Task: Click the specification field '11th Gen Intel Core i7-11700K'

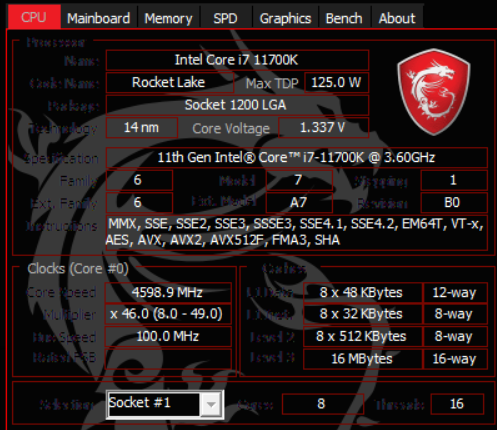Action: tap(297, 157)
